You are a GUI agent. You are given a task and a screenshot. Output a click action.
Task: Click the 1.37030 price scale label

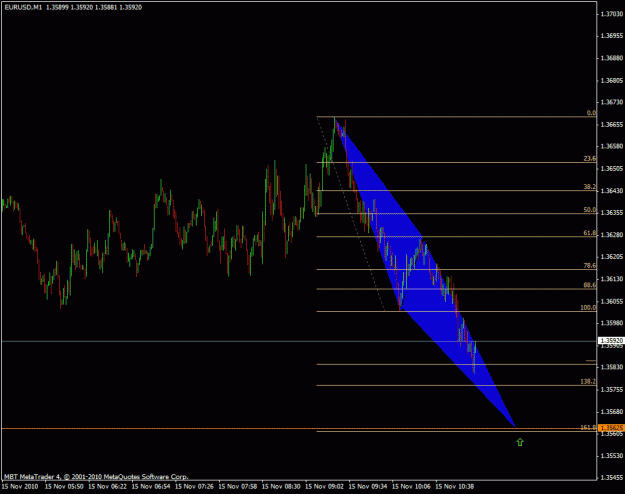[611, 14]
